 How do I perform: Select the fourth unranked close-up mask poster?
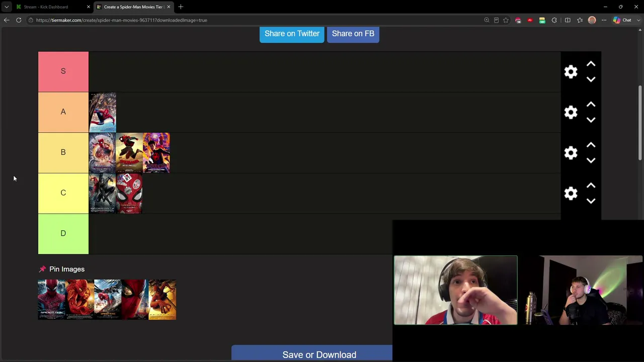(x=135, y=300)
